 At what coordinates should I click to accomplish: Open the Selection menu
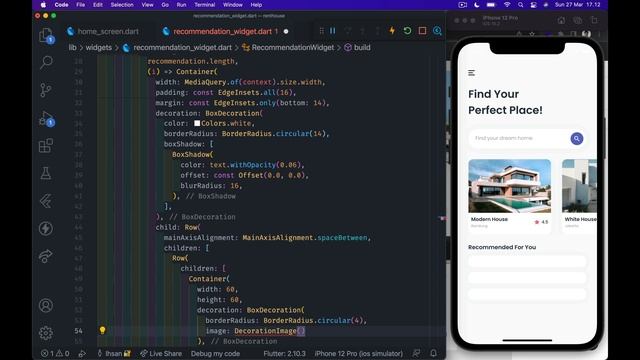pos(122,5)
